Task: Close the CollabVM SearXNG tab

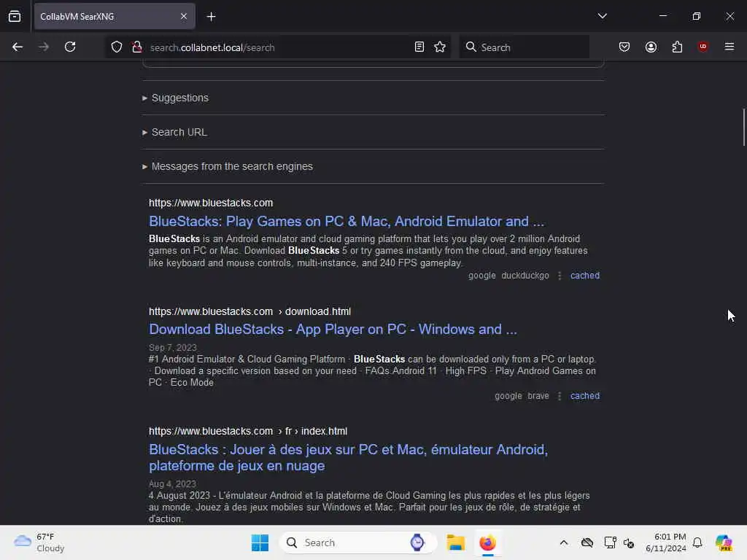Action: tap(183, 17)
